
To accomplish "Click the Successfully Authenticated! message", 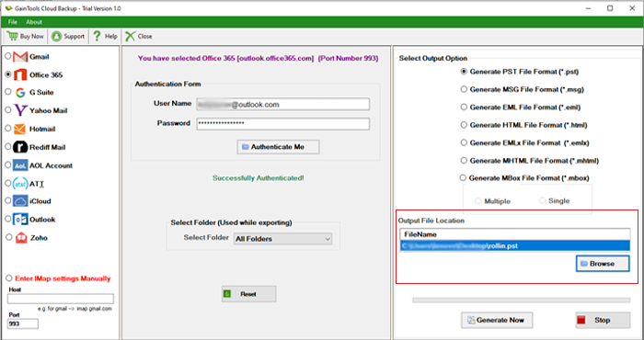I will pos(259,178).
